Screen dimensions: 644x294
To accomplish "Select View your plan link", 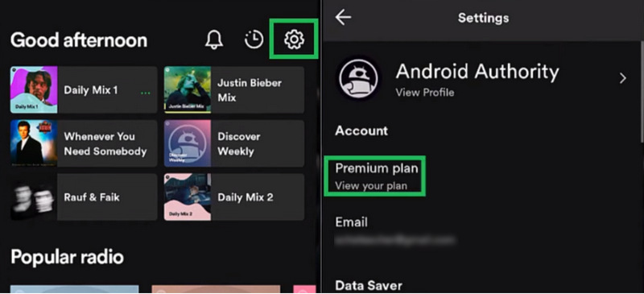I will click(x=371, y=186).
